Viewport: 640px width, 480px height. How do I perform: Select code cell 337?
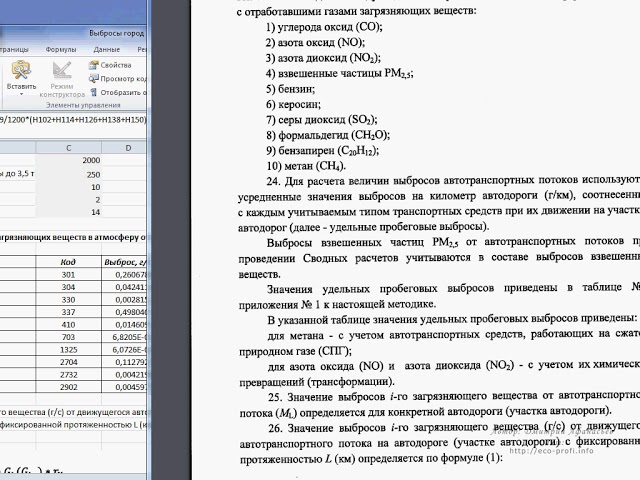[x=68, y=312]
